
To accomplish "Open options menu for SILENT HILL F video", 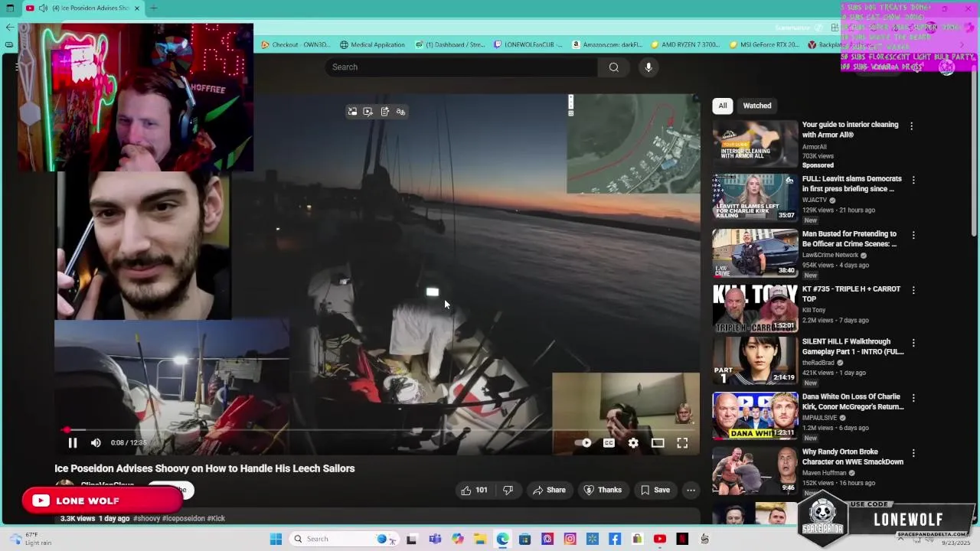I will (913, 343).
